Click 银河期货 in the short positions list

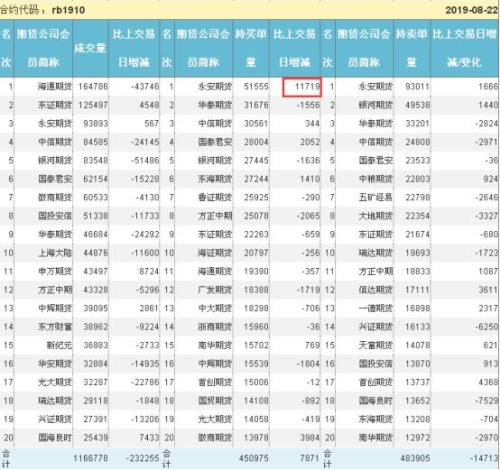tap(376, 105)
